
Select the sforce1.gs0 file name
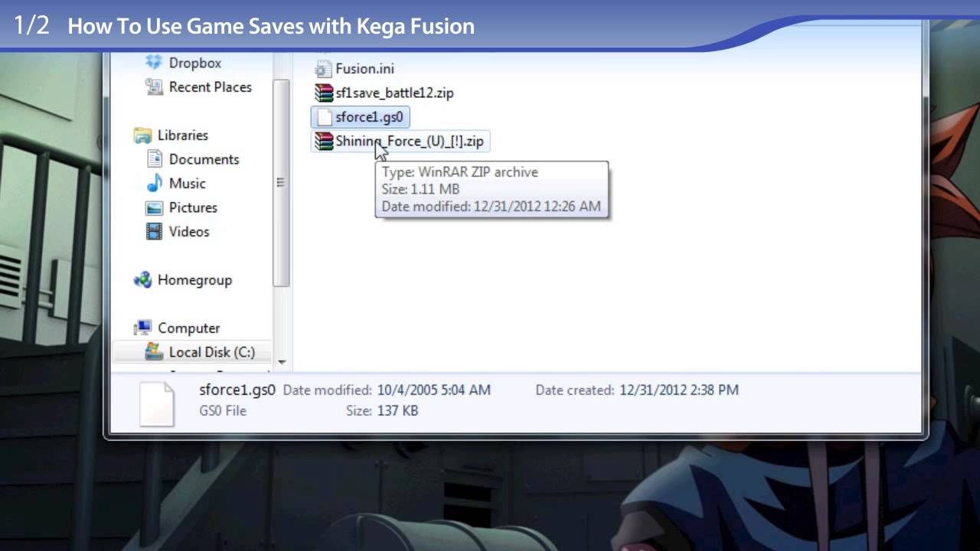click(369, 117)
